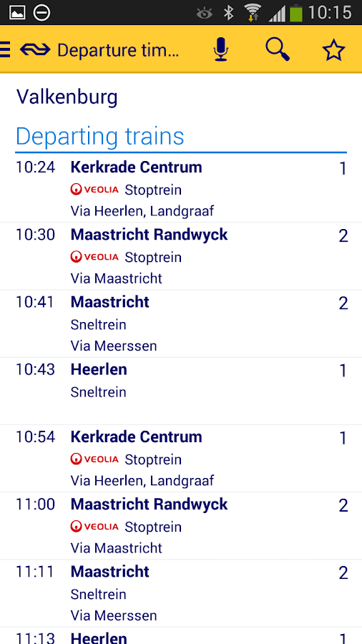Open the 10:43 Heerlen Sneltrein details
Viewport: 362px width, 644px height.
coord(181,391)
